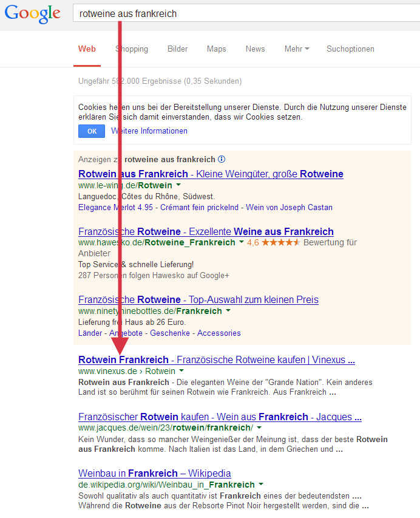Open Wein von Joseph Castan sitelink

(x=289, y=208)
